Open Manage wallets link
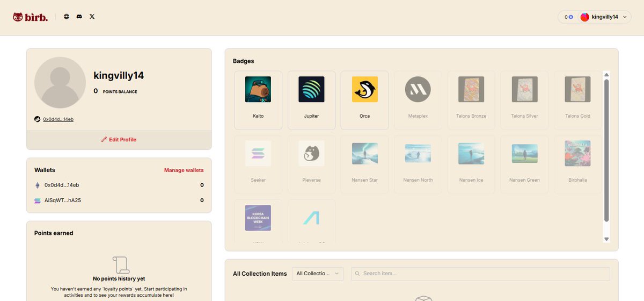The height and width of the screenshot is (301, 644). click(184, 170)
